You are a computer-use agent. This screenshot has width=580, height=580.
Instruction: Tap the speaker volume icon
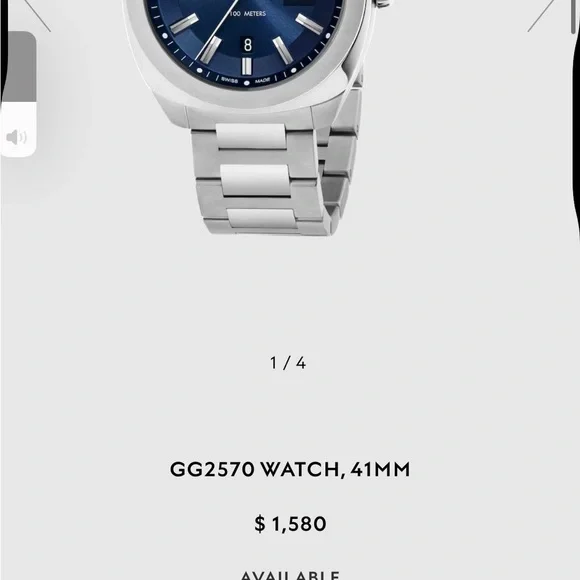[16, 137]
